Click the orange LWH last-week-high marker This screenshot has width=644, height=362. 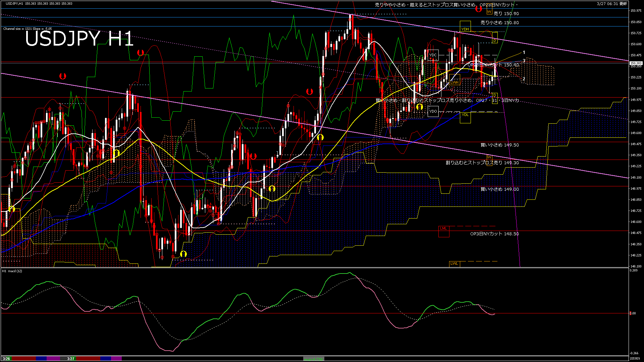pyautogui.click(x=454, y=82)
